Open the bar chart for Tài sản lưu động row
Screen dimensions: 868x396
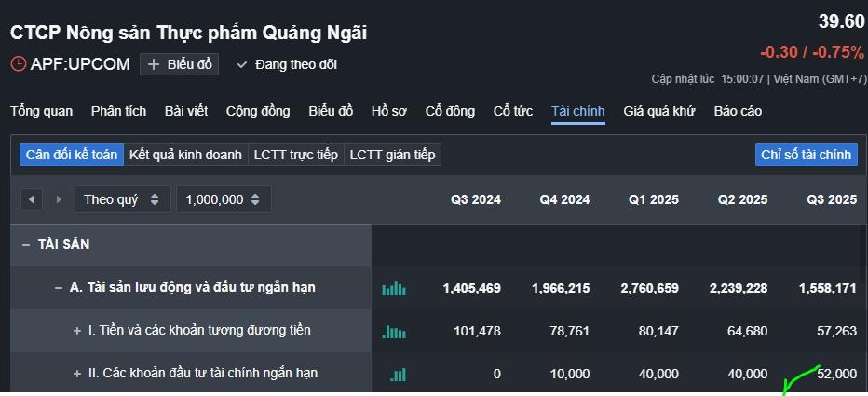394,289
